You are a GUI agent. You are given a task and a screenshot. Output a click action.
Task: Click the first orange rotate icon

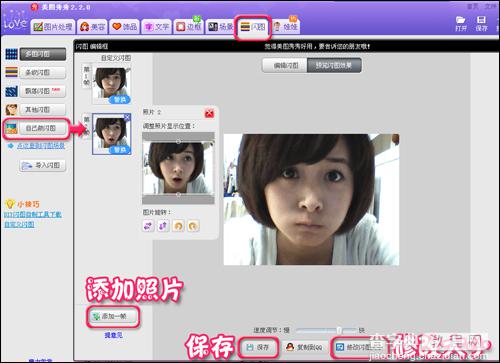pyautogui.click(x=178, y=226)
